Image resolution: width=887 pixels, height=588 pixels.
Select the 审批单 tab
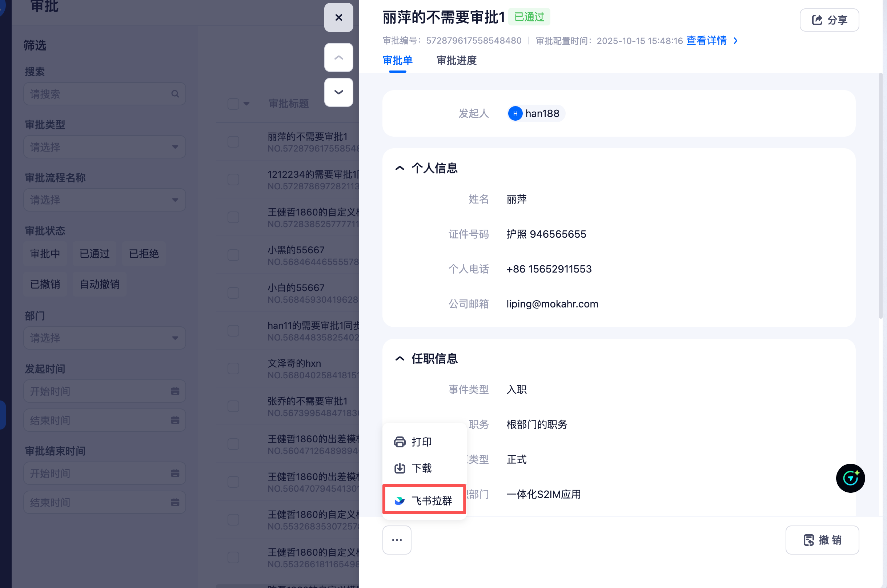point(397,60)
